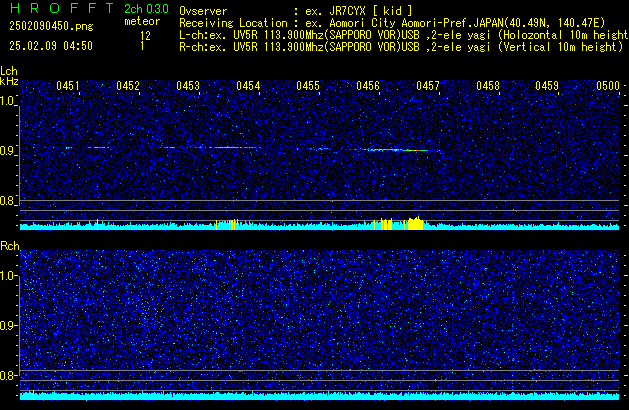The width and height of the screenshot is (629, 410).
Task: Click the Lch 1.0 frequency tick label
Action: coord(7,101)
